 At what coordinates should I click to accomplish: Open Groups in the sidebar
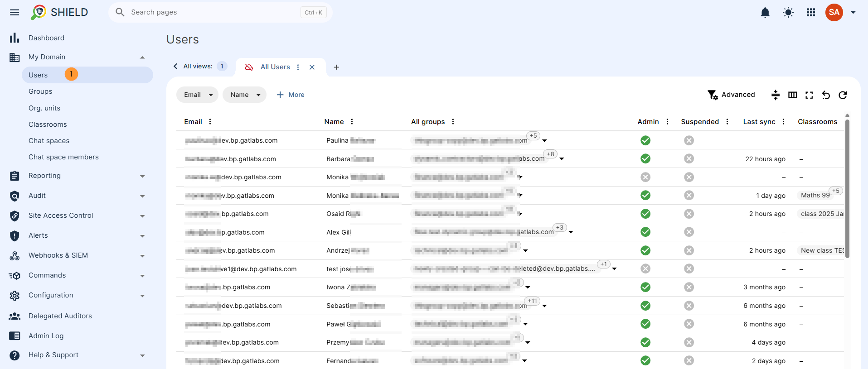coord(40,91)
